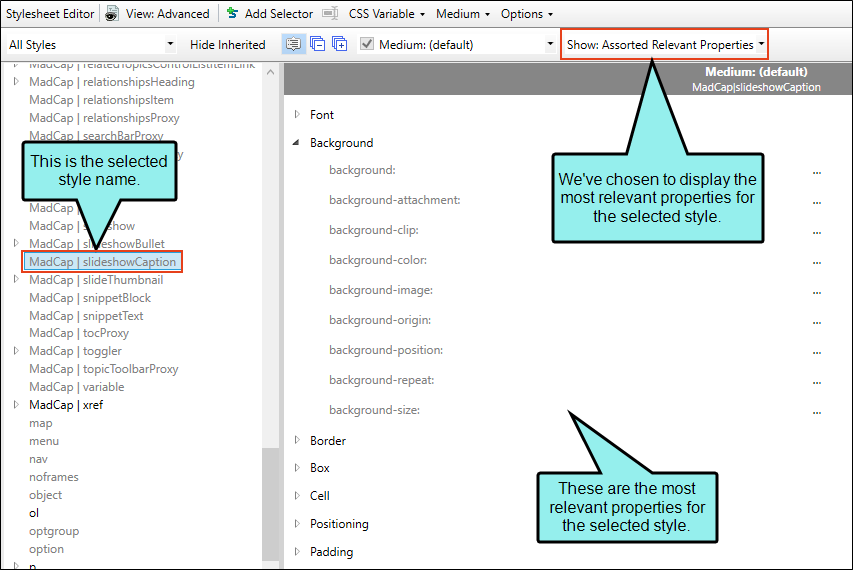The width and height of the screenshot is (853, 570).
Task: Select MadCap | snippetText style
Action: point(86,315)
